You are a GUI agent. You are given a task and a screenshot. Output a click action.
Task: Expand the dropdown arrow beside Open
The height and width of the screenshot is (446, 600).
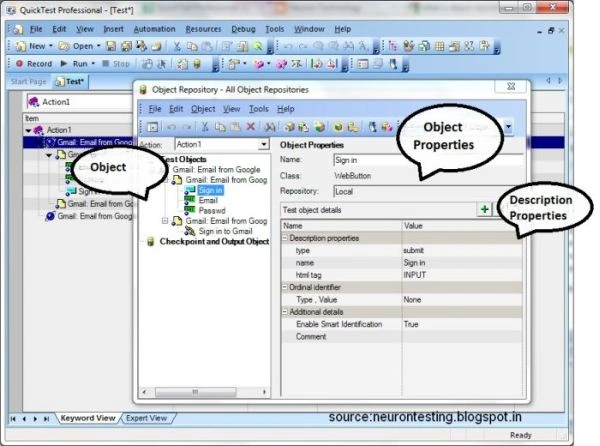pos(98,46)
